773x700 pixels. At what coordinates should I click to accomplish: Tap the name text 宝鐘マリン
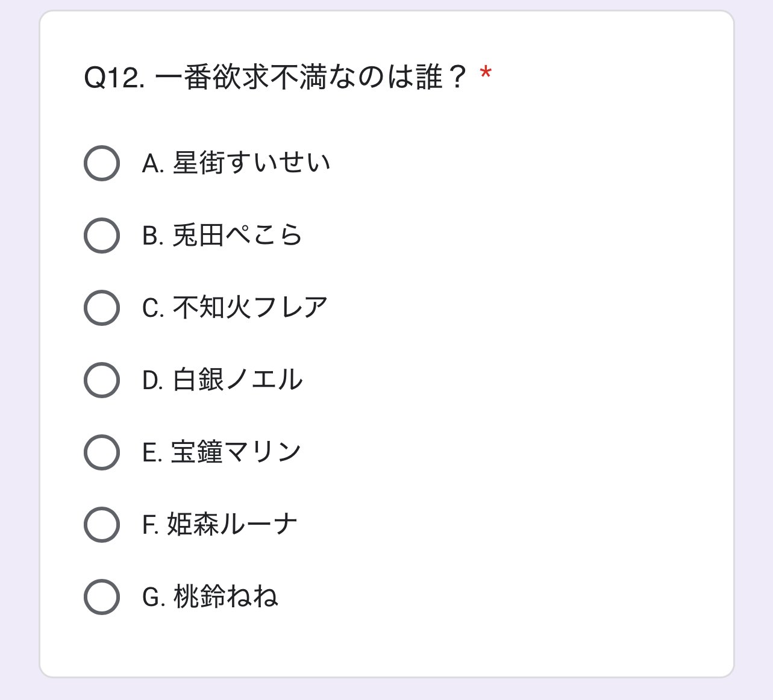[x=236, y=452]
